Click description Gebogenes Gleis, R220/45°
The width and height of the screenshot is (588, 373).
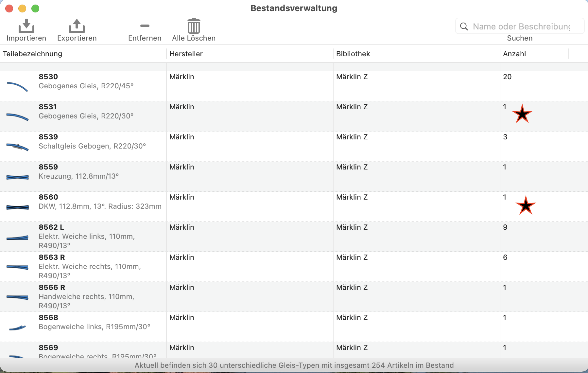pyautogui.click(x=86, y=86)
